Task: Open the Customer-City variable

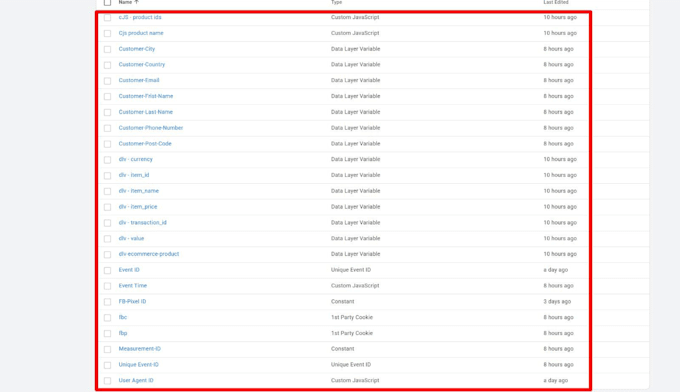Action: tap(137, 49)
